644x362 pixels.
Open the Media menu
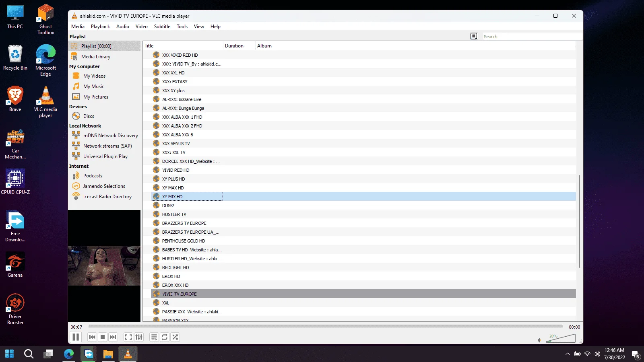[x=78, y=27]
